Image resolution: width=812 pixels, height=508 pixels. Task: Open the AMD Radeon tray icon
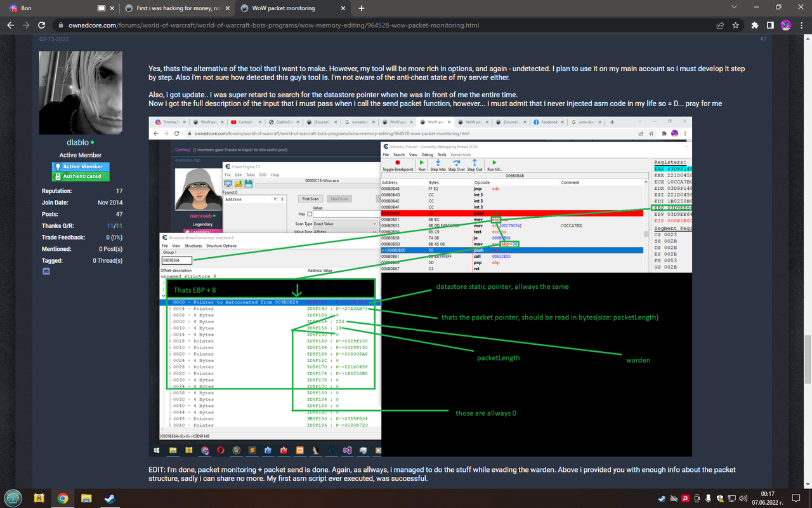point(685,498)
